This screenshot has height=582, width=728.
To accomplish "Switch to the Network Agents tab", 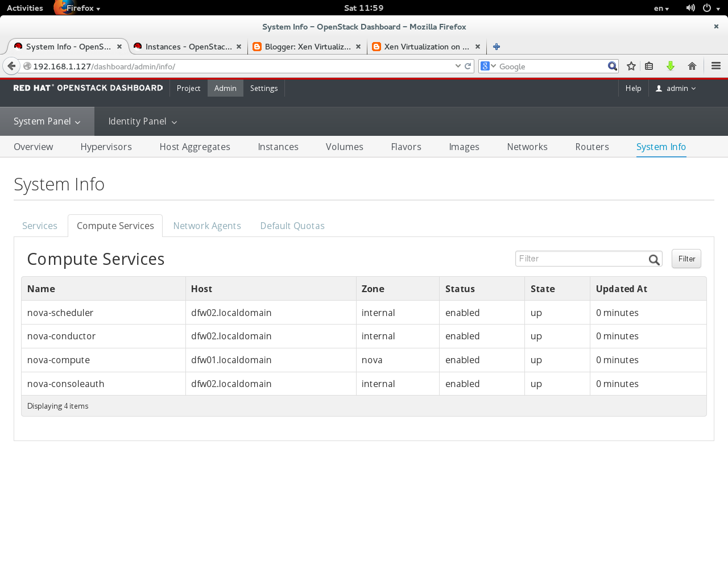I will [207, 226].
